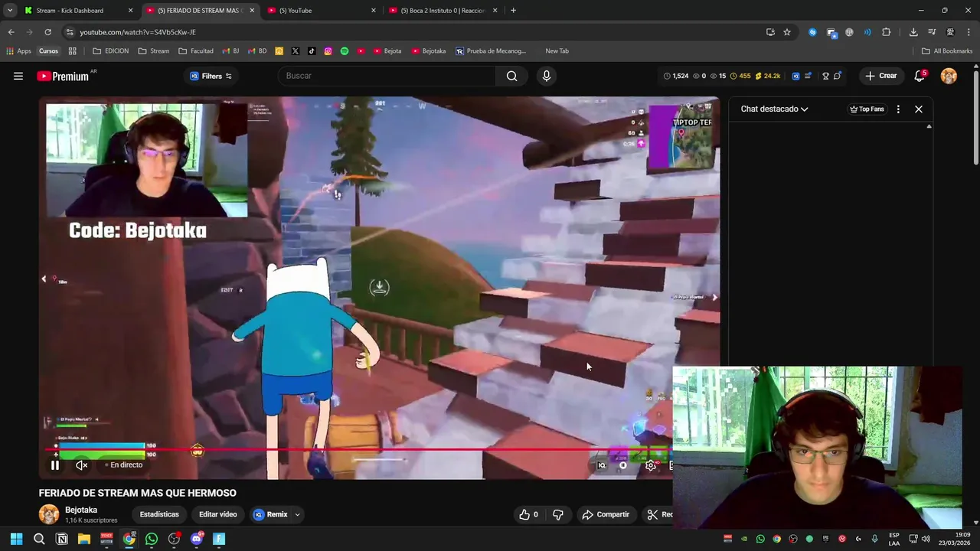Open the Instagram bookmark

pos(328,51)
